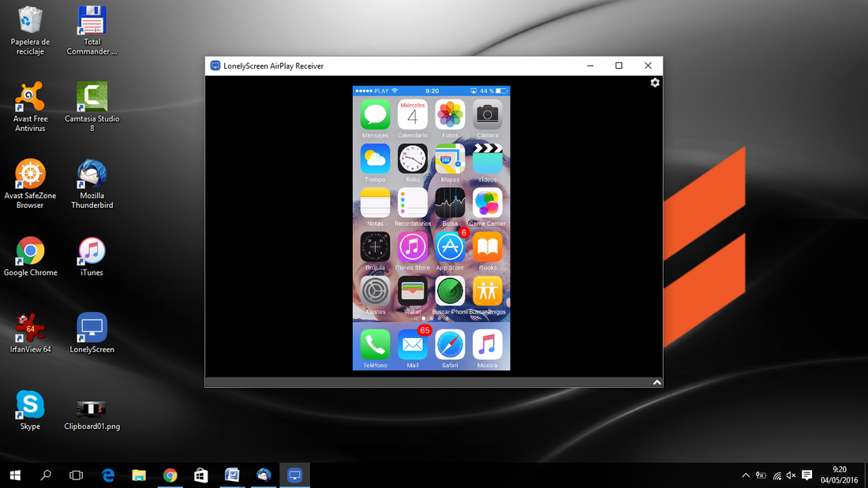Open Action Center notifications icon
The width and height of the screenshot is (868, 488).
coord(807,475)
